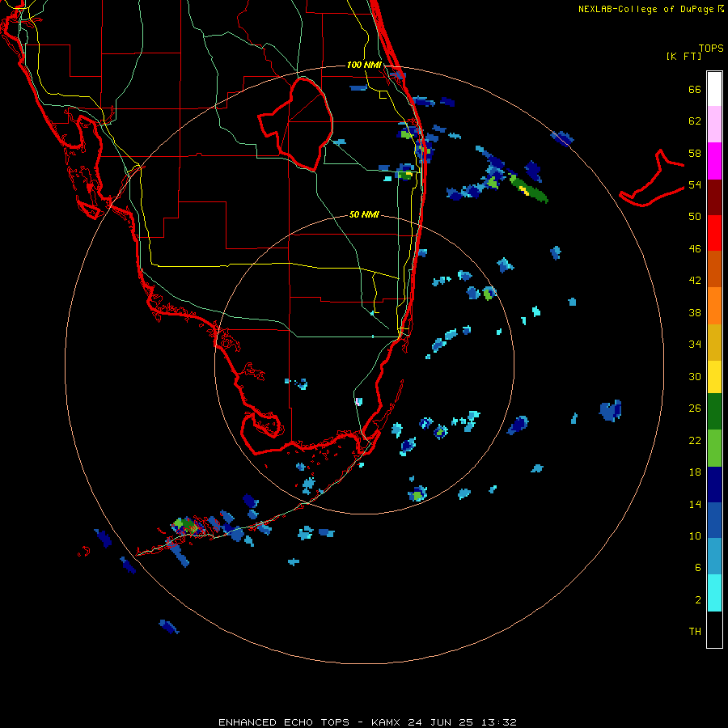Select the light pink legend swatch
Image resolution: width=728 pixels, height=728 pixels.
(714, 124)
